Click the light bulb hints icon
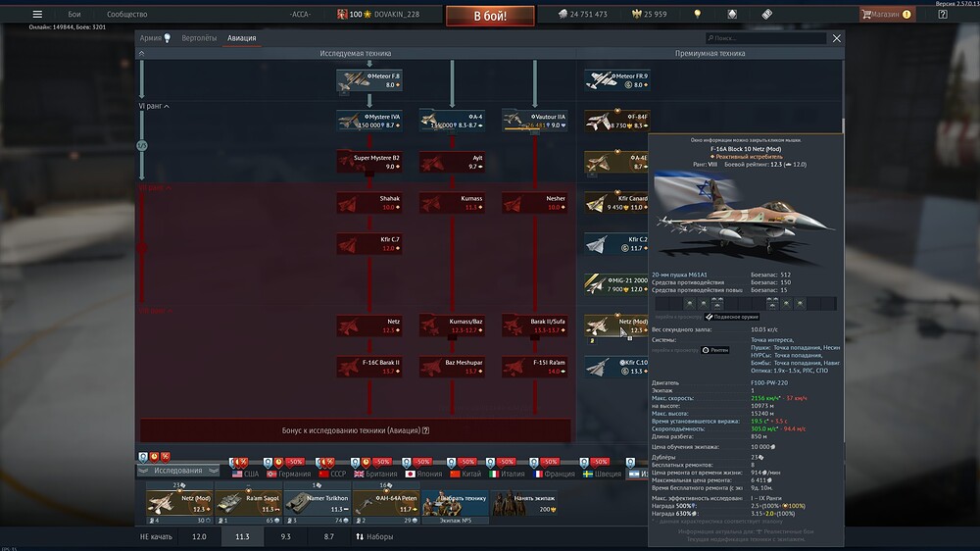980x551 pixels. point(698,14)
